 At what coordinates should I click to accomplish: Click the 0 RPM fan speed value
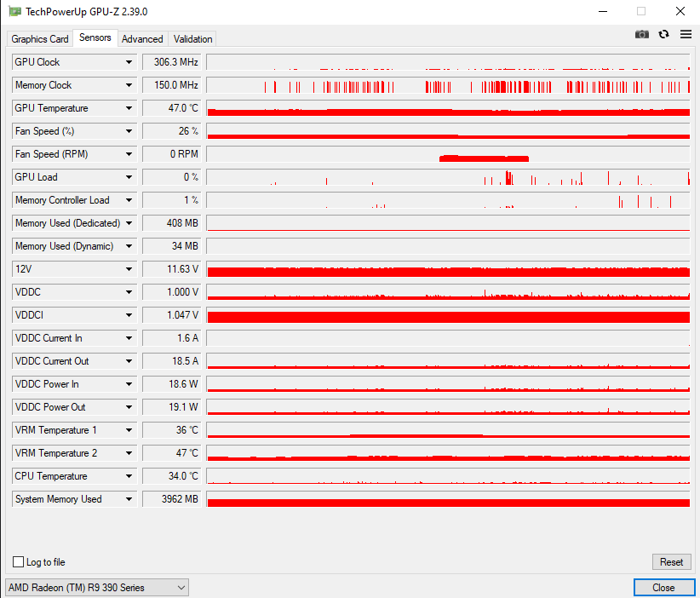(172, 154)
